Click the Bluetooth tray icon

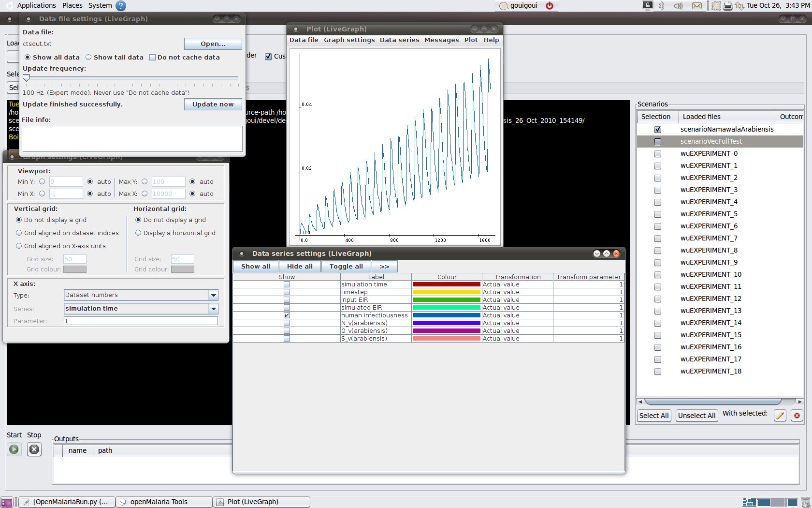click(x=662, y=6)
